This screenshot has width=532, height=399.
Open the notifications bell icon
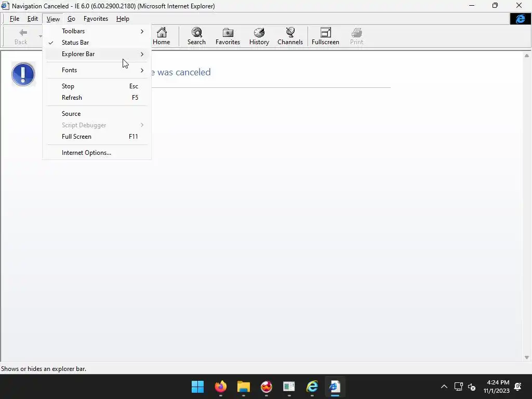pyautogui.click(x=518, y=387)
